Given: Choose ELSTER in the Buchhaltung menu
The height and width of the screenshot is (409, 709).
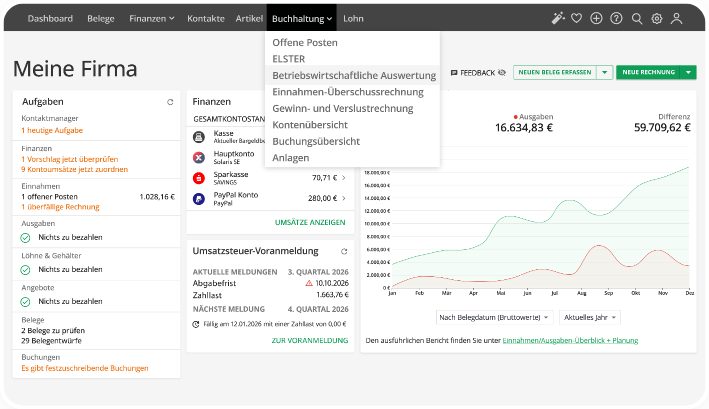Looking at the screenshot, I should tap(289, 59).
